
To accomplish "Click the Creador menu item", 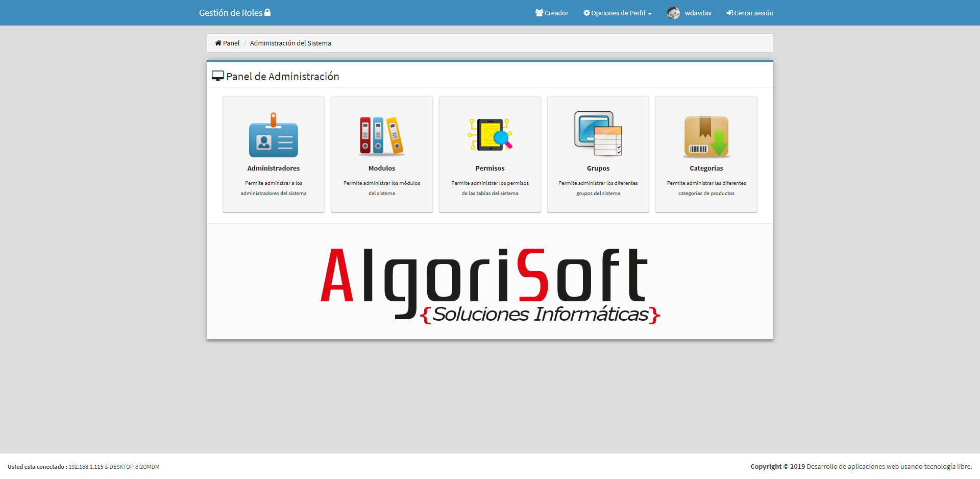I will [552, 13].
